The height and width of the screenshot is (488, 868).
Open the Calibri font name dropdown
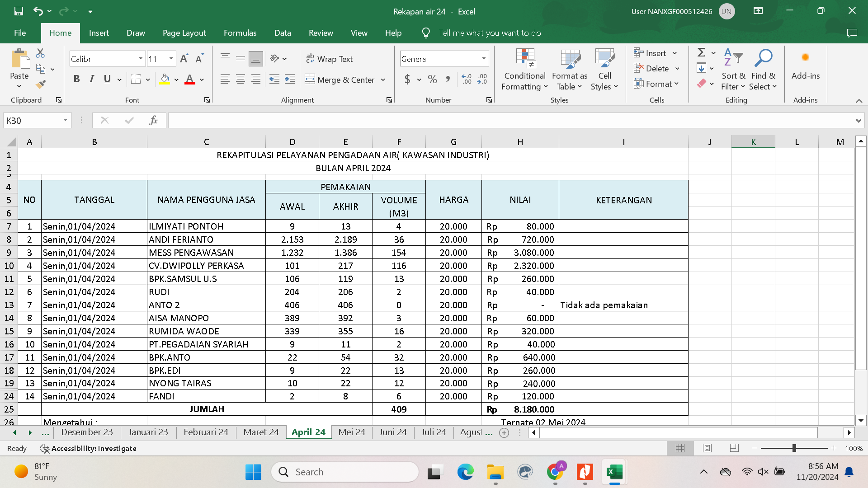click(x=141, y=59)
